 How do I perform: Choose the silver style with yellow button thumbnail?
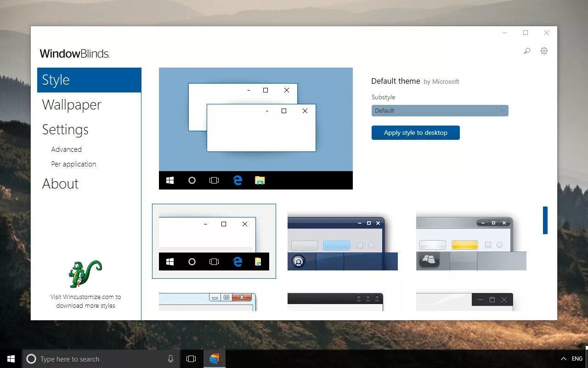coord(471,241)
